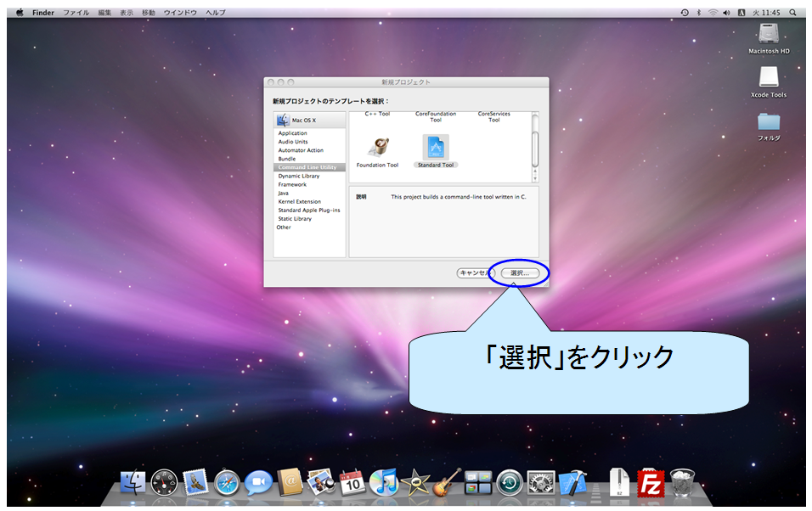Open the input method menu

(x=742, y=13)
